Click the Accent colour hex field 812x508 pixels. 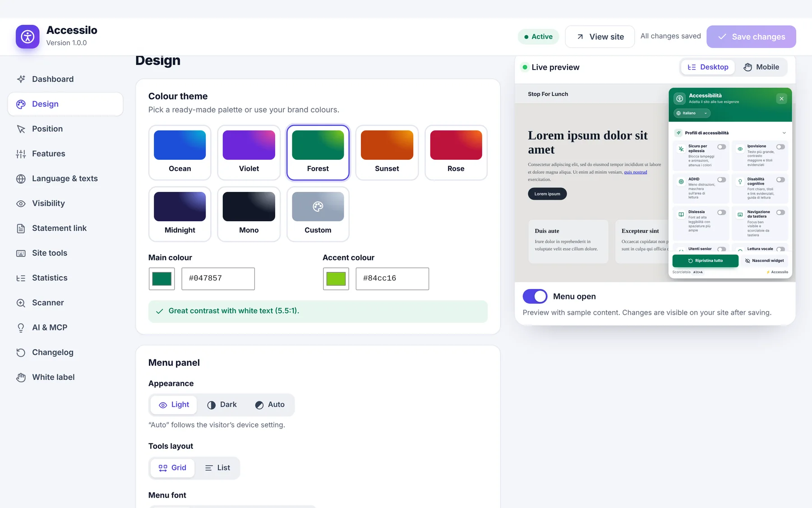(x=392, y=279)
